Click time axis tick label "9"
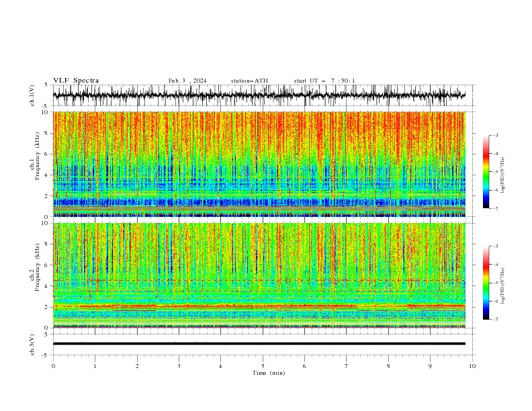Viewport: 532px width, 411px height. pos(430,366)
